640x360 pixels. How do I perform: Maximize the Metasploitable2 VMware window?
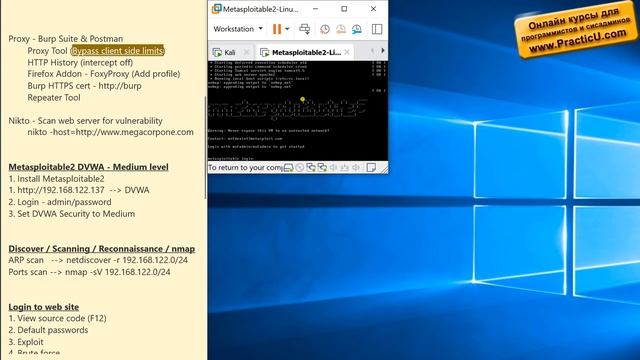[344, 9]
